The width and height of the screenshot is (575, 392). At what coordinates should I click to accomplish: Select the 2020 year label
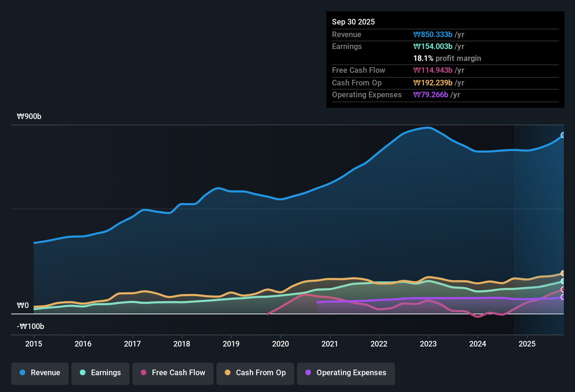point(280,344)
